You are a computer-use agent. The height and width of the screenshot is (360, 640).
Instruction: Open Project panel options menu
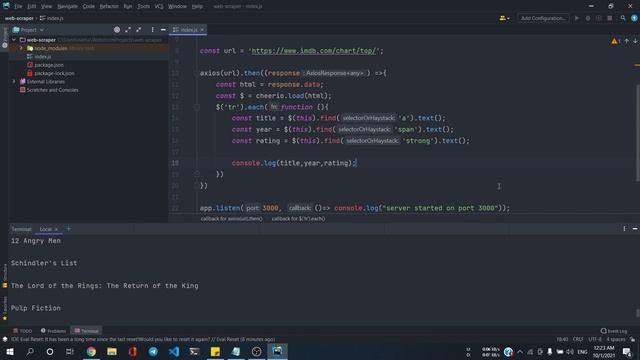(153, 30)
